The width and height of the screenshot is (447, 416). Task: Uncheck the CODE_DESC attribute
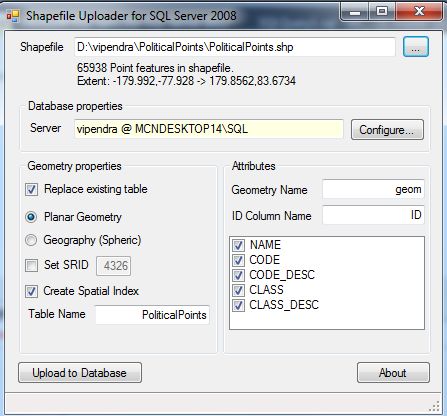(238, 275)
